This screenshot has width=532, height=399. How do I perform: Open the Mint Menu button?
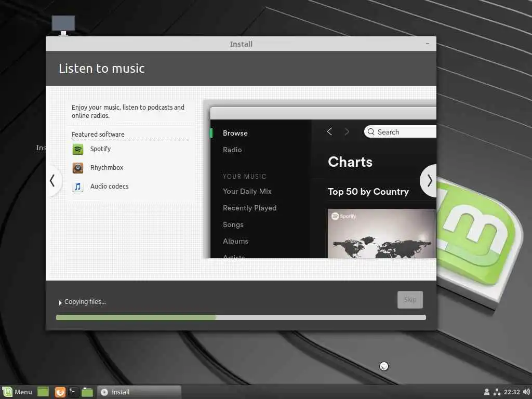point(17,392)
